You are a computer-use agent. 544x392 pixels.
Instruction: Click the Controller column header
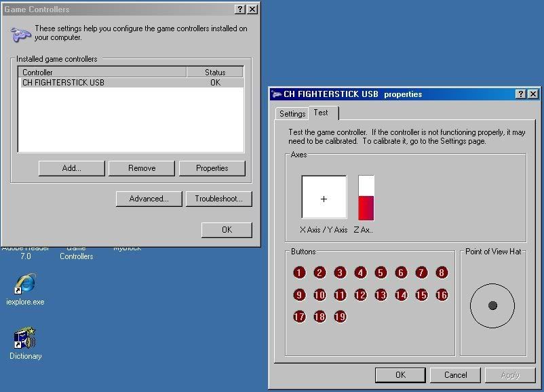(x=102, y=72)
